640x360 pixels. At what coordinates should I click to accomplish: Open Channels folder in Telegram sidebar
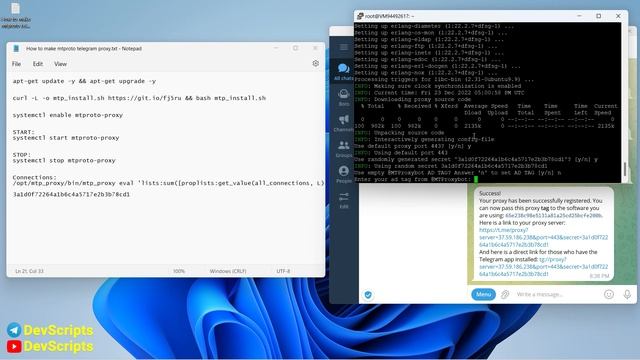pos(344,123)
